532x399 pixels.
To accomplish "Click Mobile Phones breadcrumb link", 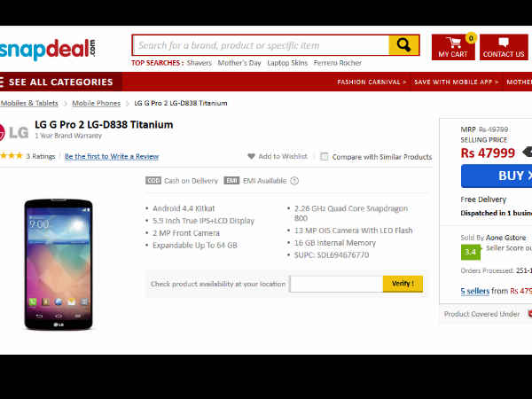I will click(x=96, y=103).
